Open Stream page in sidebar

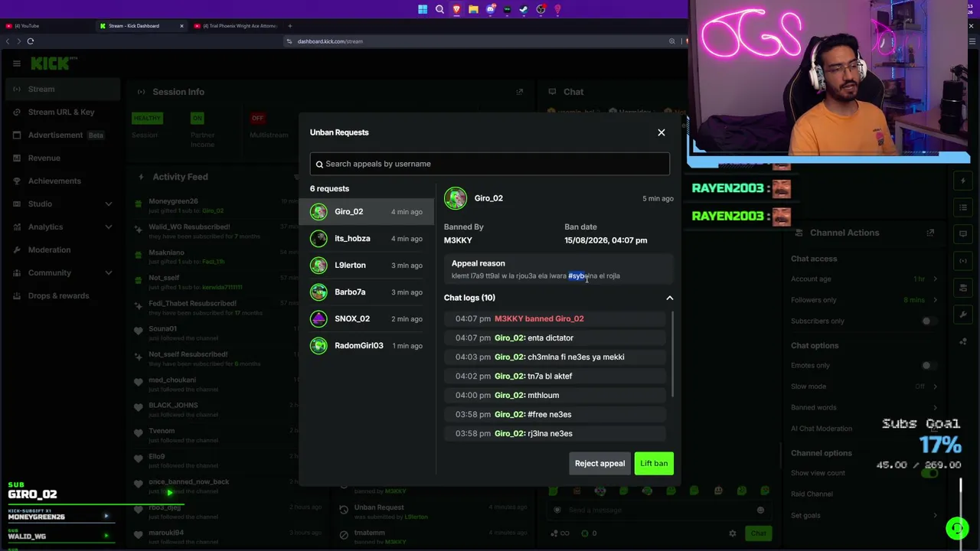pyautogui.click(x=61, y=89)
